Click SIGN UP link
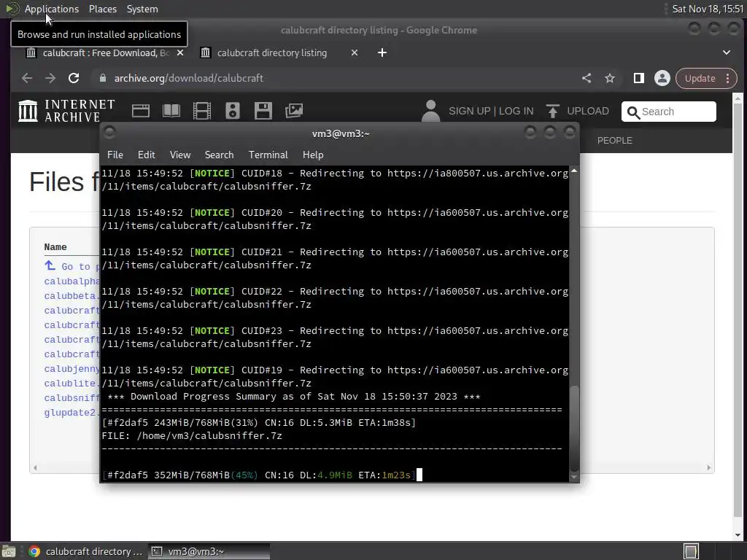747x560 pixels. pyautogui.click(x=469, y=111)
